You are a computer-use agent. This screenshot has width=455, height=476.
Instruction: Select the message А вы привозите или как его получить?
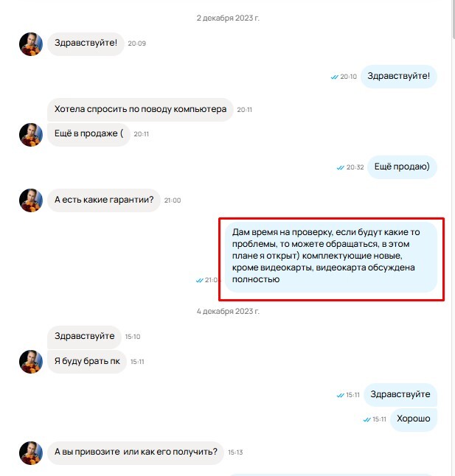tap(136, 452)
